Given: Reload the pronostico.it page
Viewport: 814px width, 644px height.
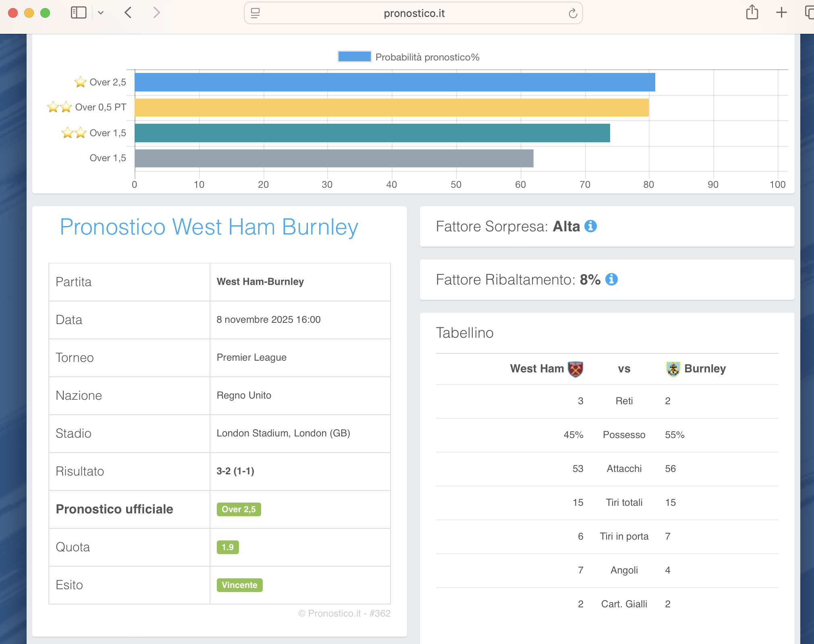Looking at the screenshot, I should coord(573,13).
